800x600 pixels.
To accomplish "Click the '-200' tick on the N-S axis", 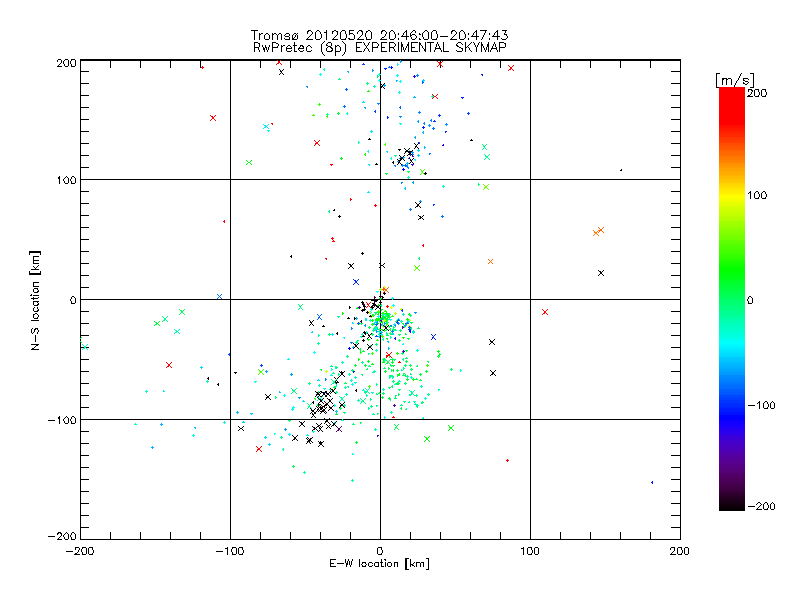I will tap(62, 536).
